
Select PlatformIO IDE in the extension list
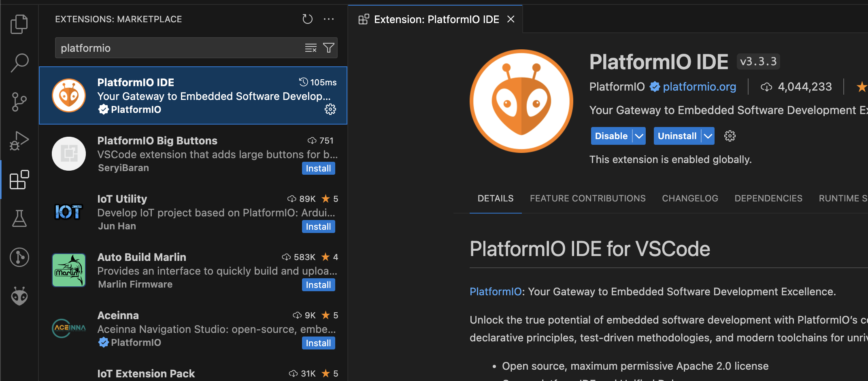click(193, 95)
